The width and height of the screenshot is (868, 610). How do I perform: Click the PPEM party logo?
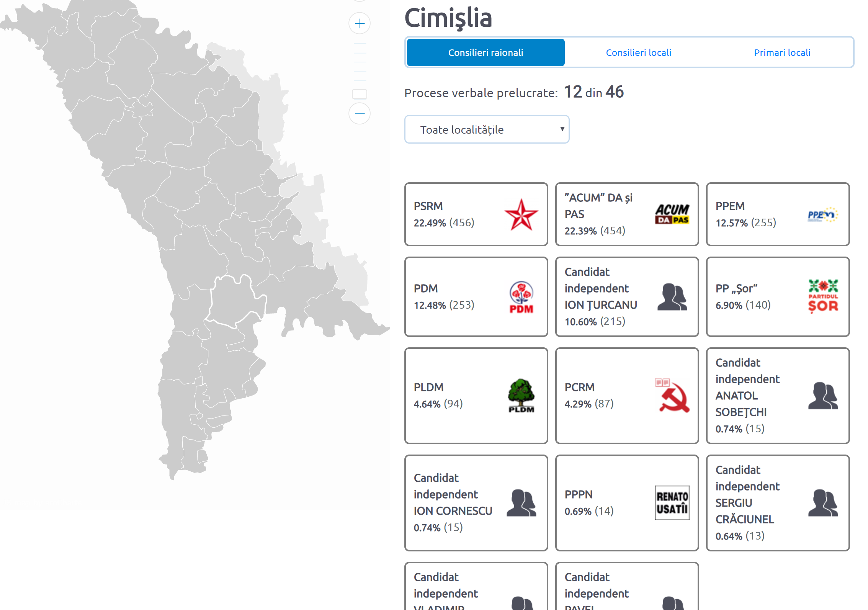[x=822, y=215]
